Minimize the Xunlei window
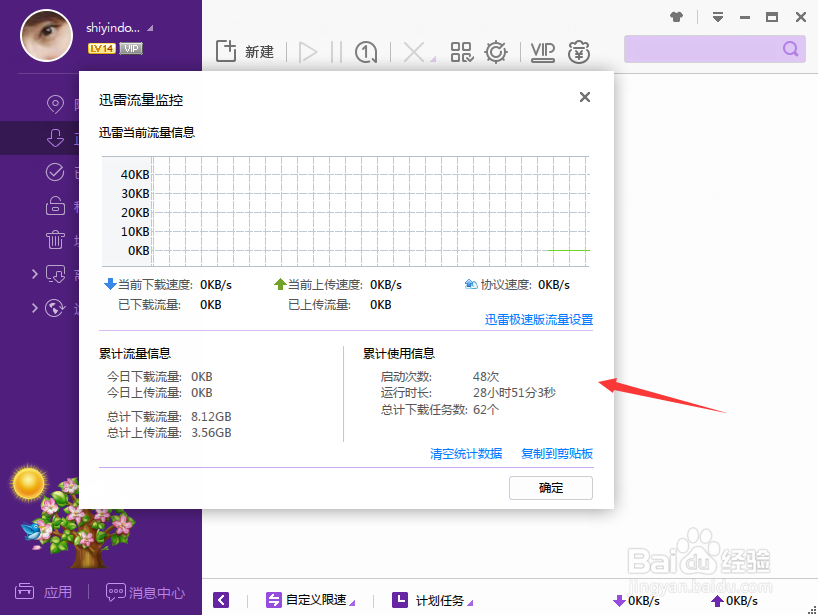Image resolution: width=818 pixels, height=615 pixels. 745,18
